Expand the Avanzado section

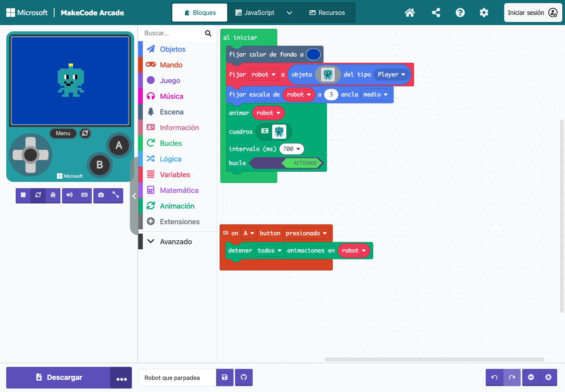pyautogui.click(x=177, y=241)
